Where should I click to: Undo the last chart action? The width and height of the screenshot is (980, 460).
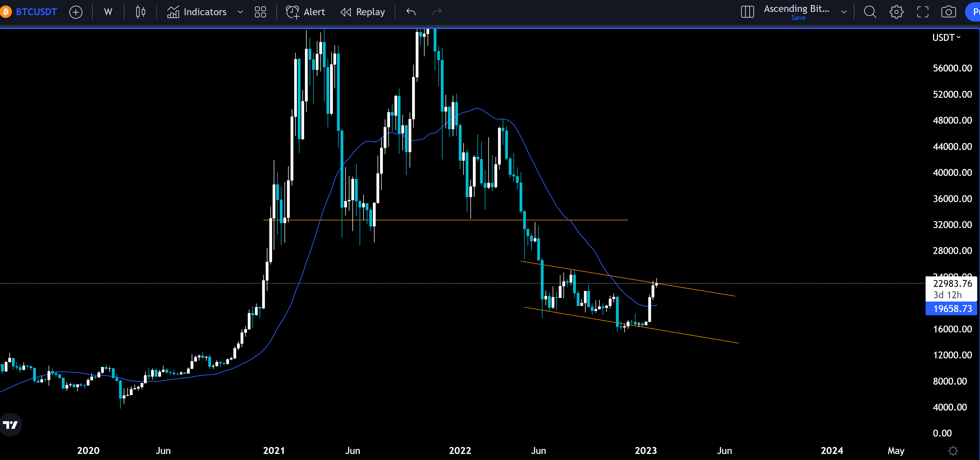tap(411, 12)
